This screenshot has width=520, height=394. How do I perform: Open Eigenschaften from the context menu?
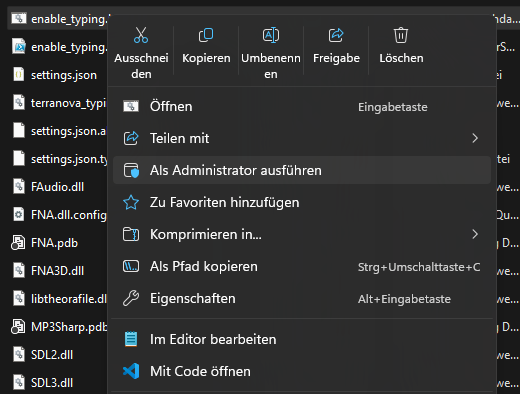click(302, 298)
